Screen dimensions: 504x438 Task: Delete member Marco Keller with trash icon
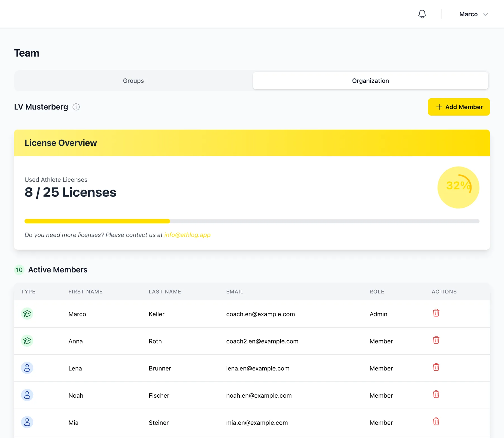point(436,313)
